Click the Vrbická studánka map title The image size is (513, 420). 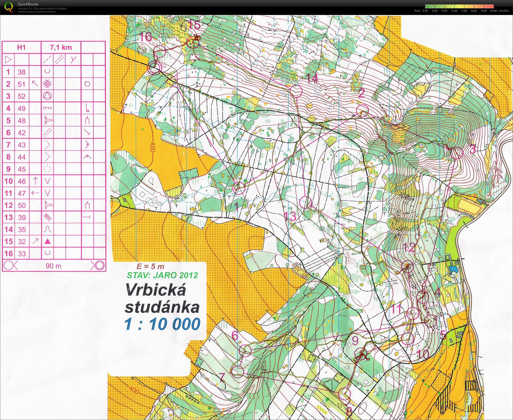tap(162, 298)
